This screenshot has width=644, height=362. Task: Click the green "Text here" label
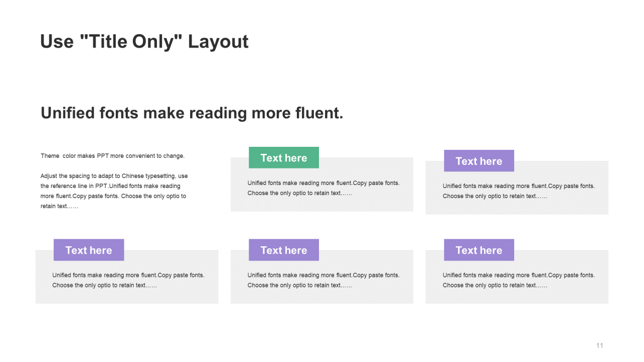coord(284,158)
